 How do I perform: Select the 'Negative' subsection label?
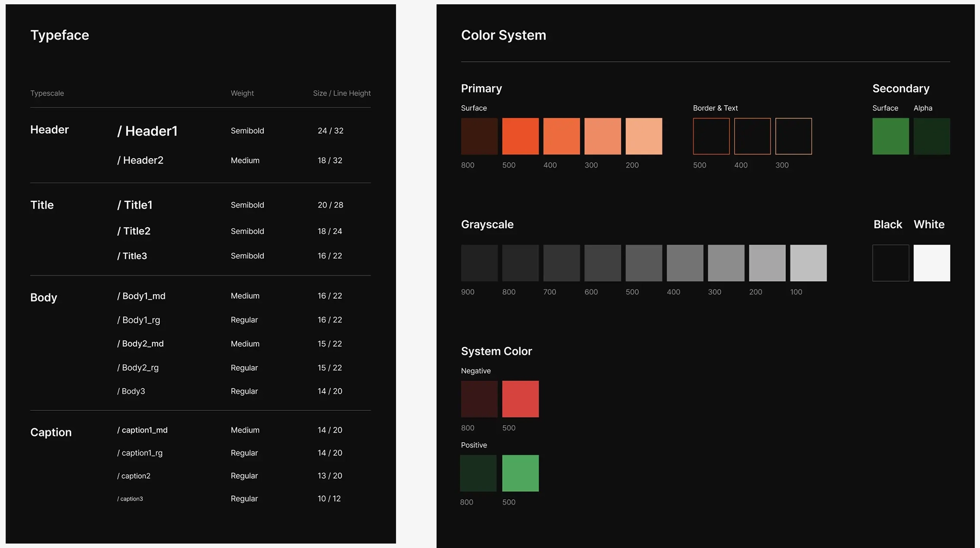point(476,371)
